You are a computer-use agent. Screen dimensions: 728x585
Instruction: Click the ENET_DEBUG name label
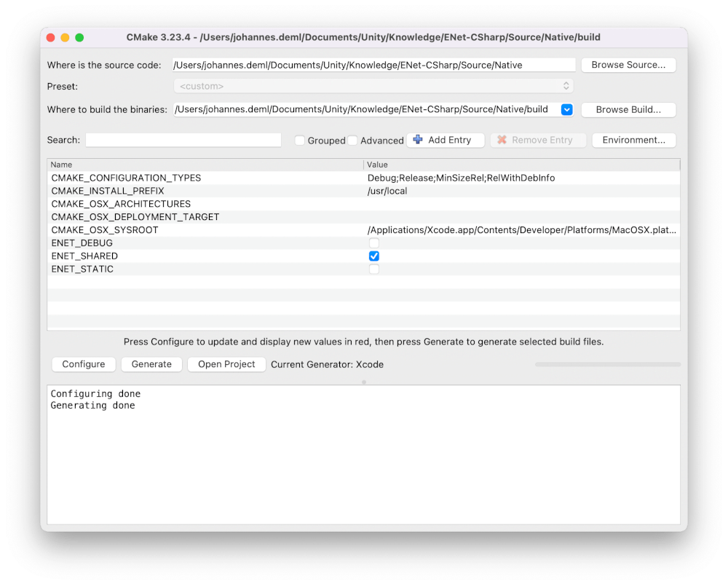(82, 243)
